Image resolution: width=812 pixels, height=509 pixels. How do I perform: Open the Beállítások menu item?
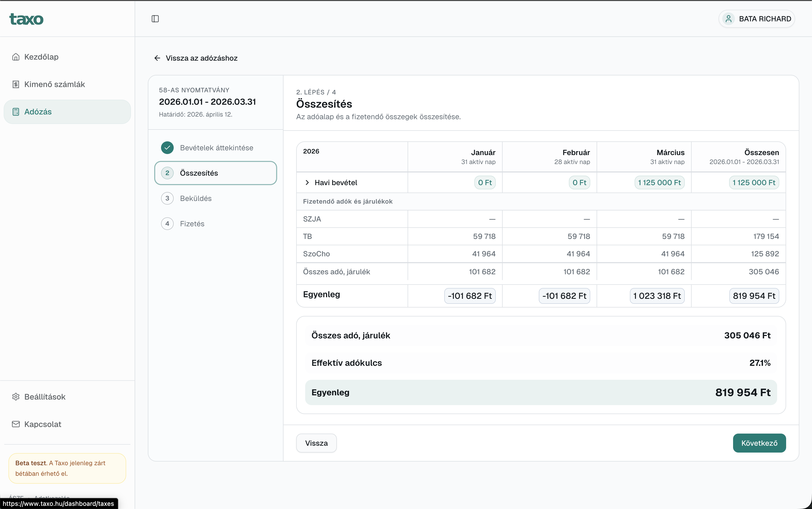point(44,397)
